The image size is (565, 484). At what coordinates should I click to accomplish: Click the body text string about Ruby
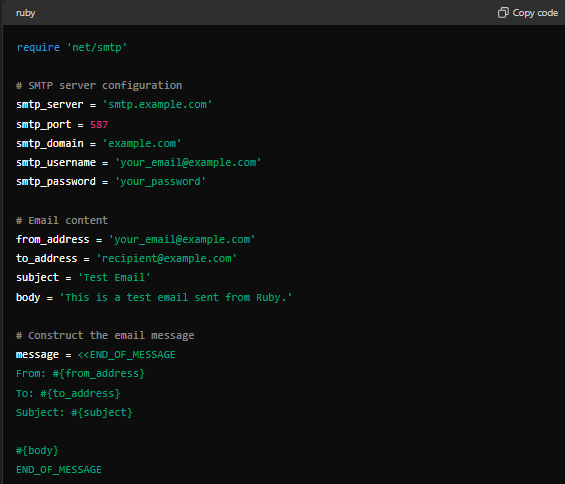[x=175, y=297]
